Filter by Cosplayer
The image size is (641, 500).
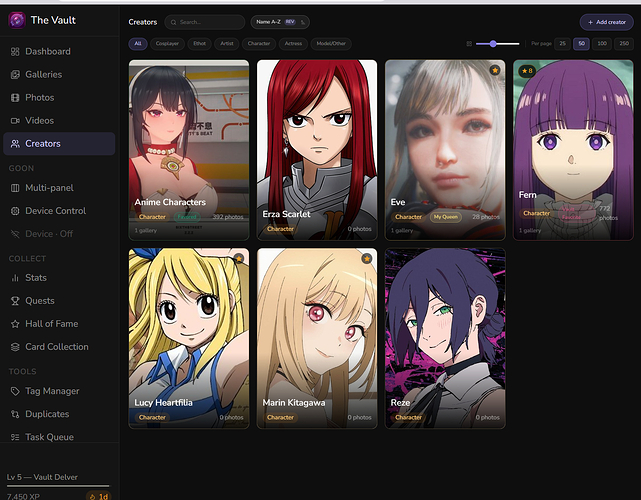(x=167, y=43)
